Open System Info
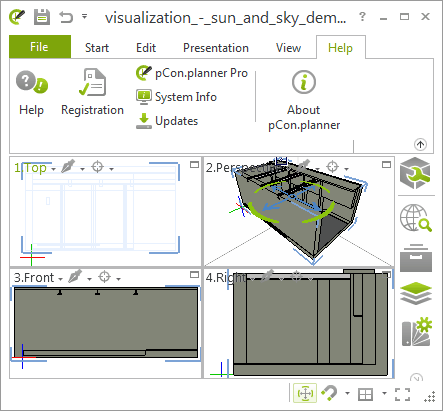The height and width of the screenshot is (411, 443). click(176, 97)
